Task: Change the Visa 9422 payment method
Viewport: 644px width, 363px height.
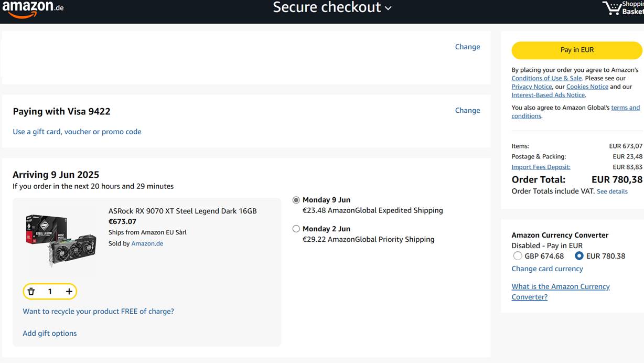Action: [x=467, y=110]
